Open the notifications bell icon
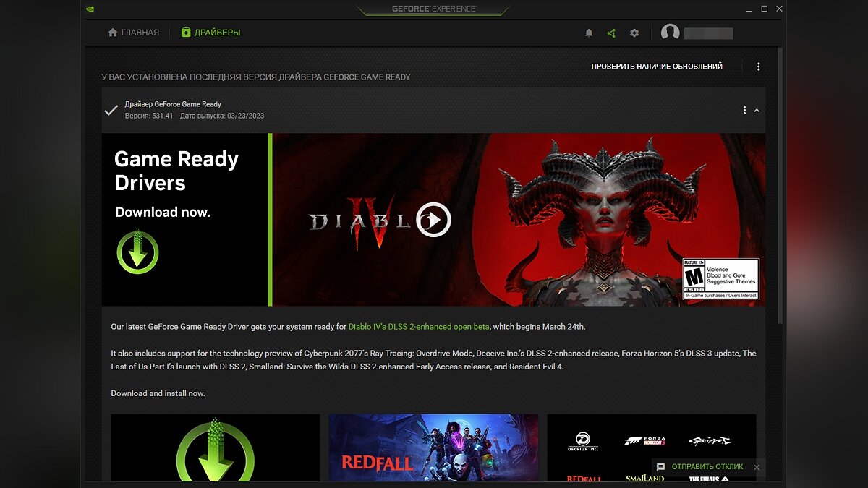Viewport: 868px width, 488px height. (589, 33)
